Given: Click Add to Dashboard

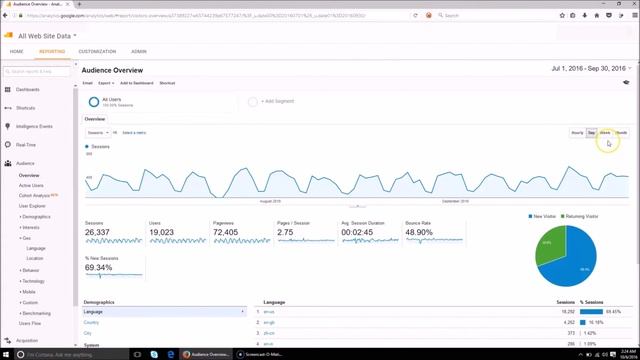Looking at the screenshot, I should (137, 83).
